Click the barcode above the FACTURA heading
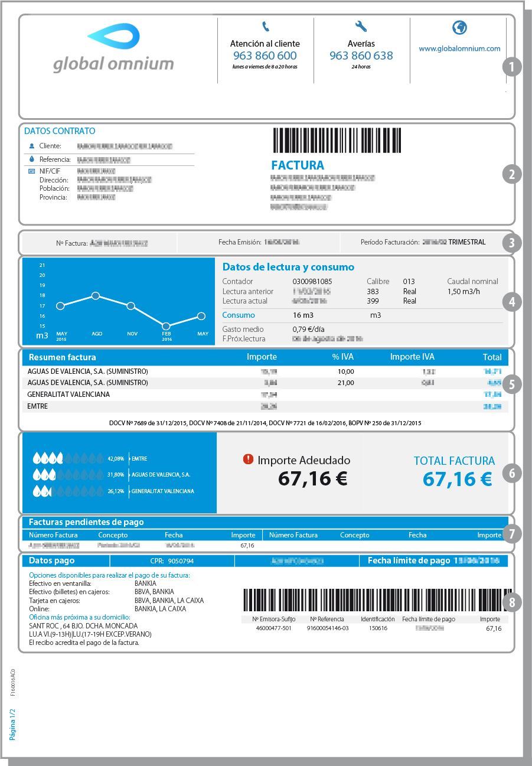The width and height of the screenshot is (532, 766). [337, 141]
